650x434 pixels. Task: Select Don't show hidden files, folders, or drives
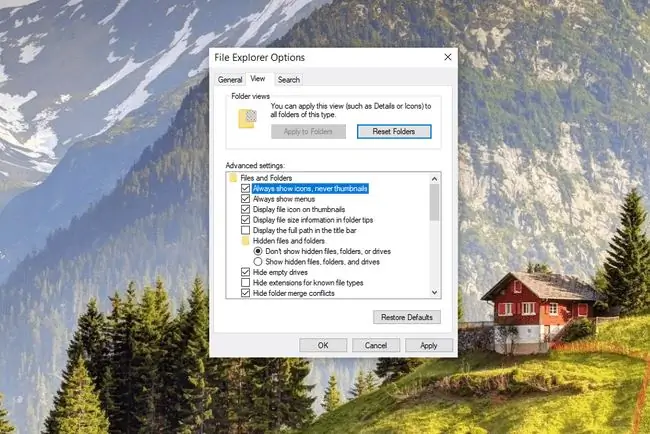click(x=258, y=251)
